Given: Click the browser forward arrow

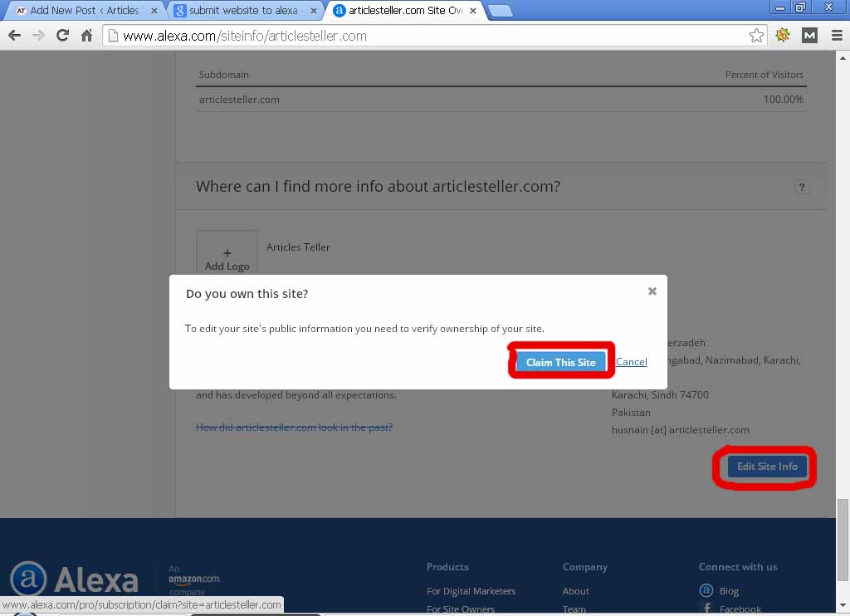Looking at the screenshot, I should (38, 36).
